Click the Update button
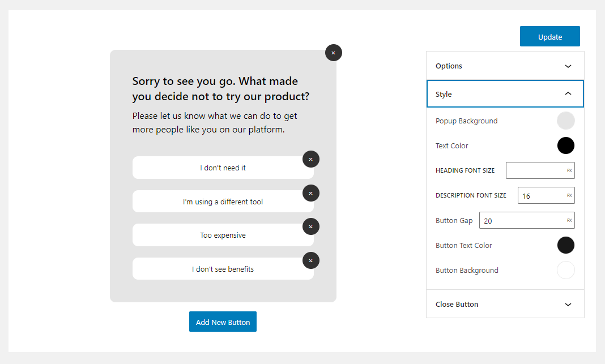 (x=549, y=37)
